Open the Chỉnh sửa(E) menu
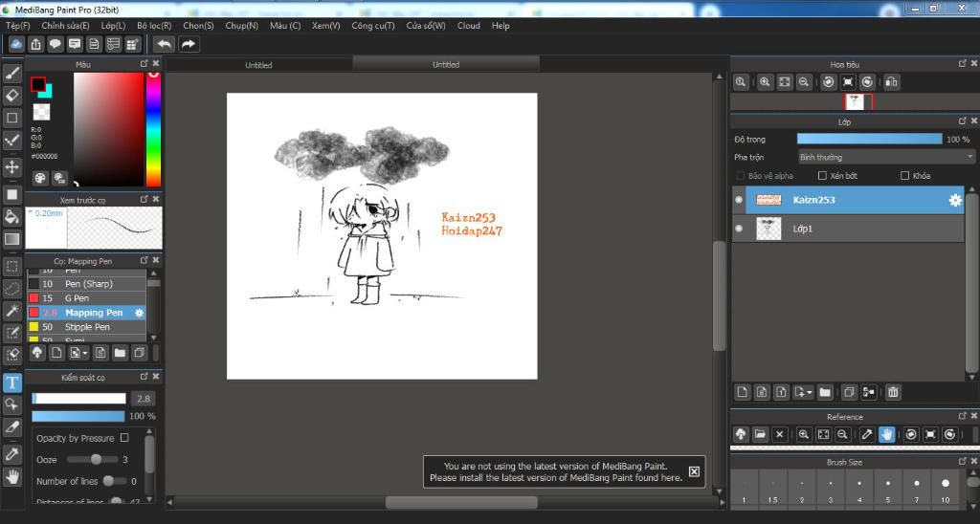The image size is (980, 524). (x=65, y=26)
